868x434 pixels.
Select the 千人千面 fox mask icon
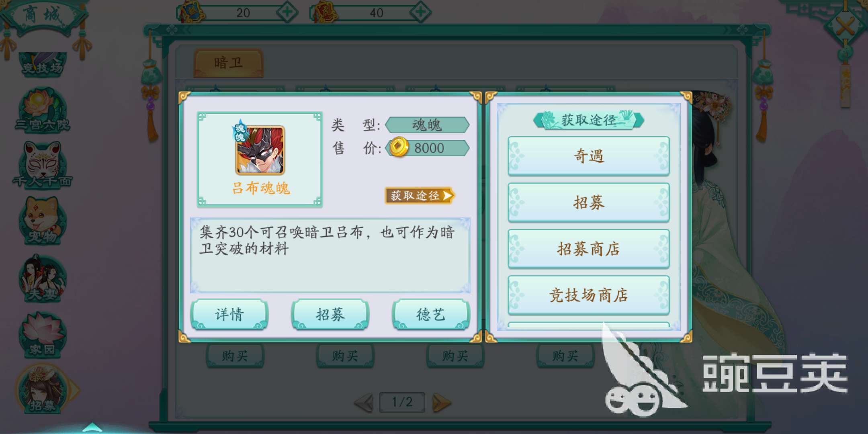[43, 165]
